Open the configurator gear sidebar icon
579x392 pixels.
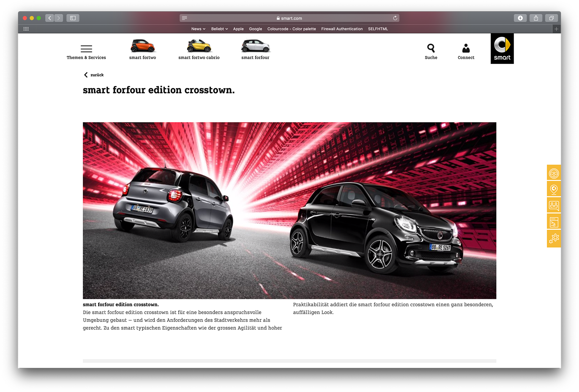click(x=554, y=239)
